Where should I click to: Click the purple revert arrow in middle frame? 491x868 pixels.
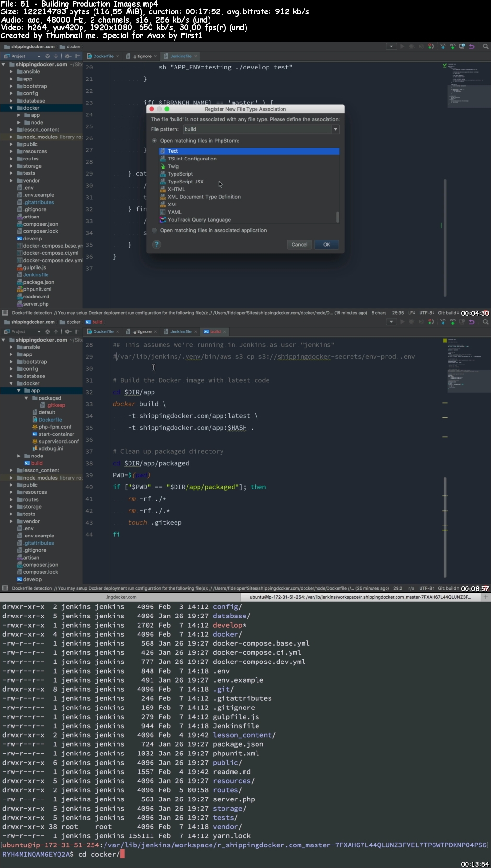(472, 322)
